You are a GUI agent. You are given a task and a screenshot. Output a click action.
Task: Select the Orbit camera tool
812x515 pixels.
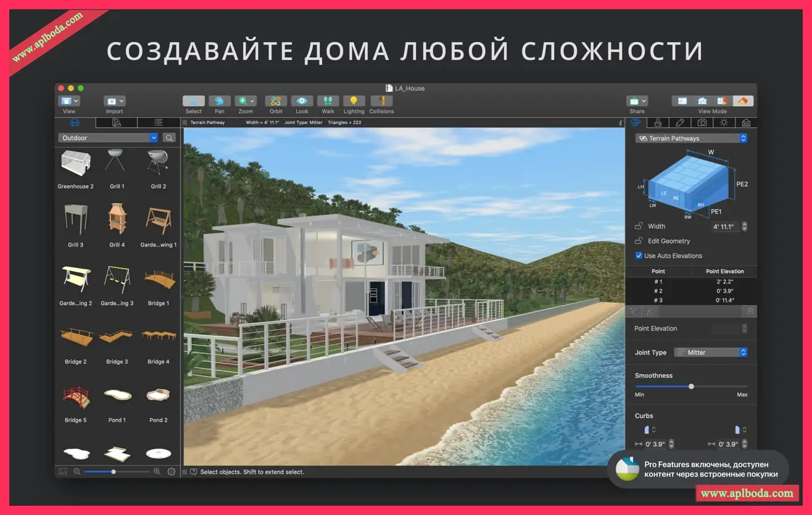(x=276, y=101)
